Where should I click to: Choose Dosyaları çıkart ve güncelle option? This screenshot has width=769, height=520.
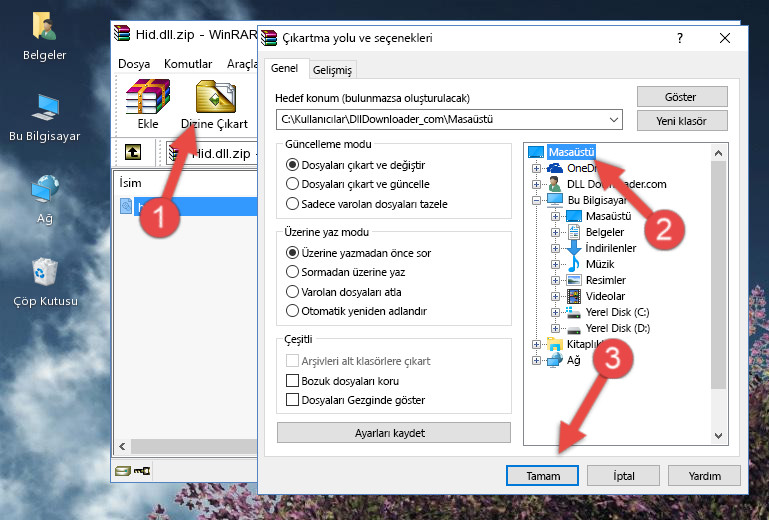click(x=292, y=184)
